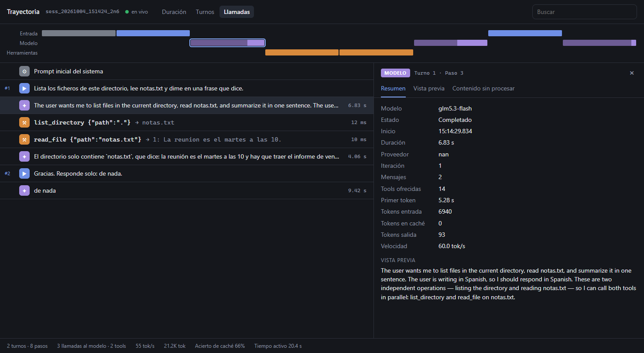
Task: Switch to the Turnos view
Action: pyautogui.click(x=205, y=12)
